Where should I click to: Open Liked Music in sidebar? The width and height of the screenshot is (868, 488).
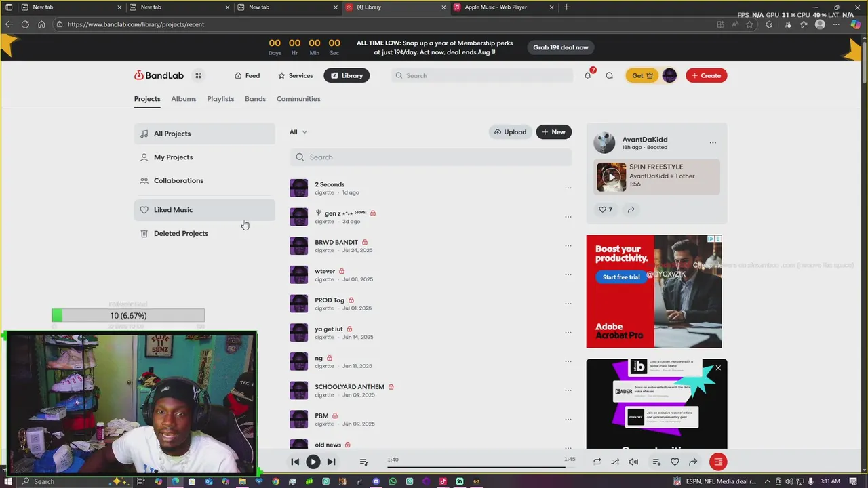tap(204, 210)
